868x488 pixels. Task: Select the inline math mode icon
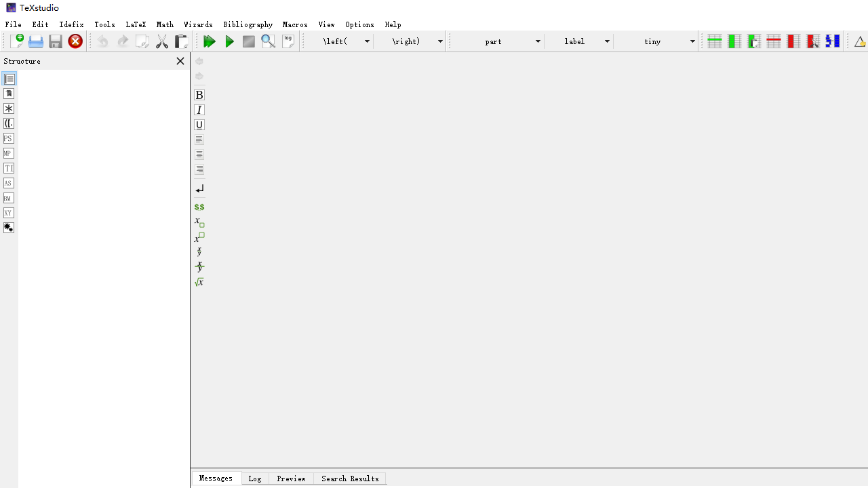tap(199, 207)
